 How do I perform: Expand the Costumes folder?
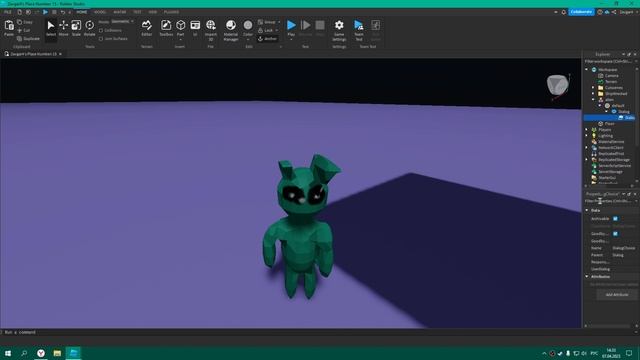(593, 88)
